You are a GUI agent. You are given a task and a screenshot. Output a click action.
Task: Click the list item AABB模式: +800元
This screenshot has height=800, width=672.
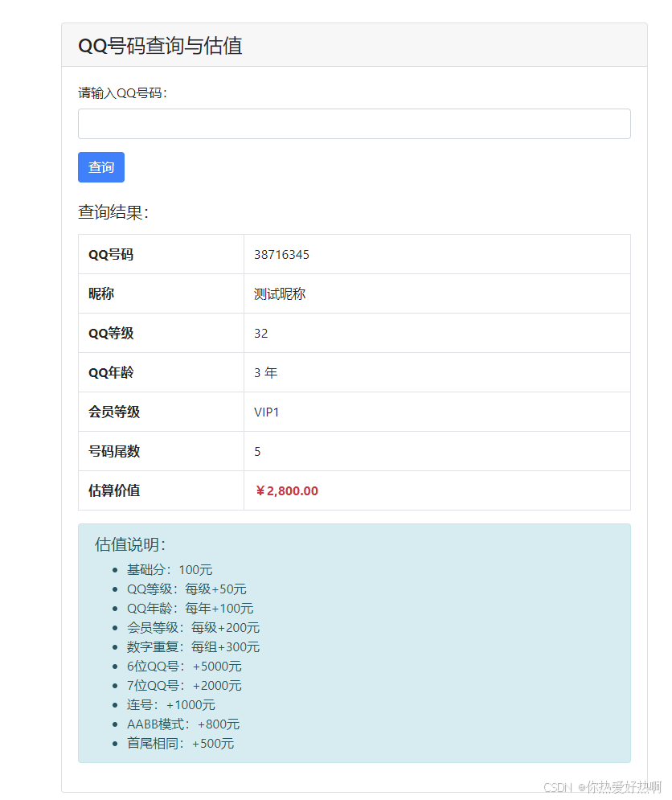click(x=183, y=724)
